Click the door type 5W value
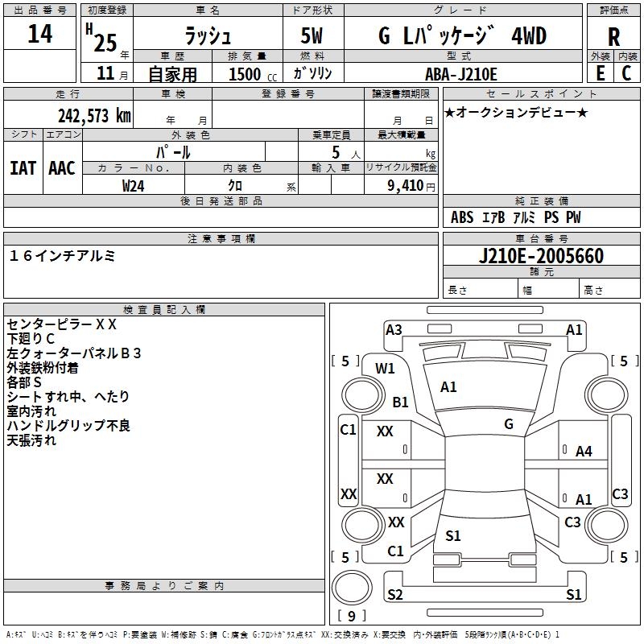Screen dimensions: 644x644 (x=312, y=35)
